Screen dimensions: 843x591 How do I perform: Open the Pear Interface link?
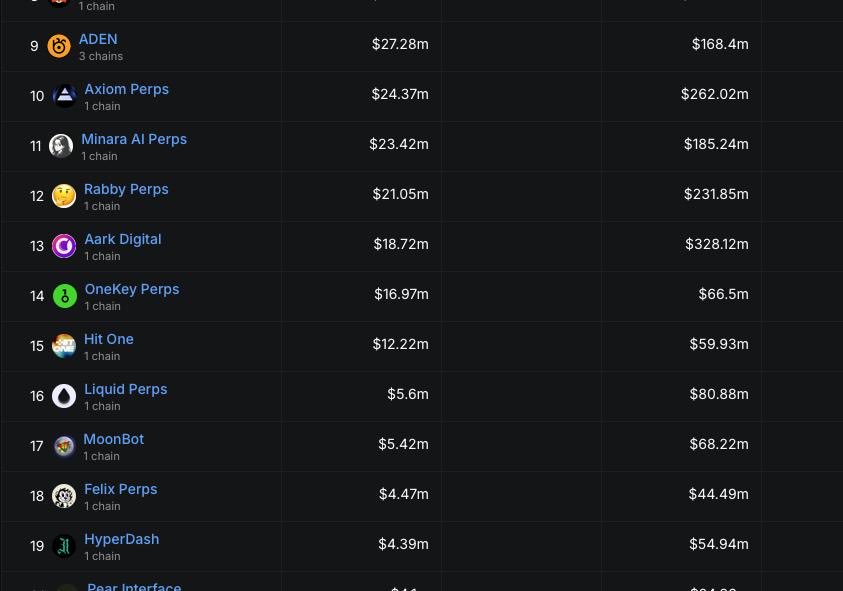click(x=134, y=586)
